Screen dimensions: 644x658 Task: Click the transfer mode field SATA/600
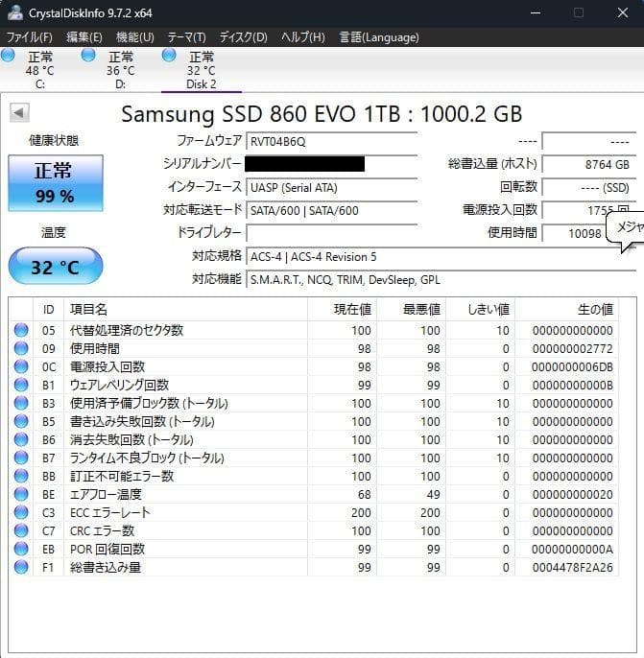point(332,210)
